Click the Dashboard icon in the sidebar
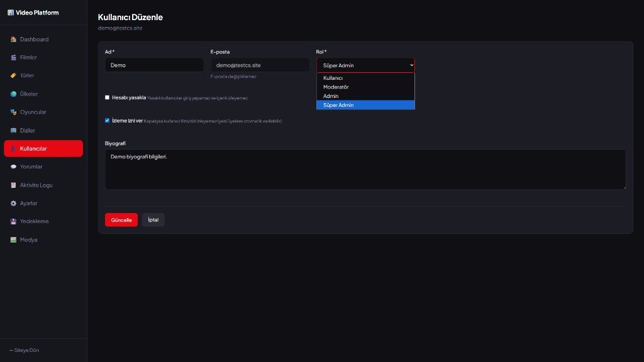This screenshot has height=362, width=644. (13, 39)
